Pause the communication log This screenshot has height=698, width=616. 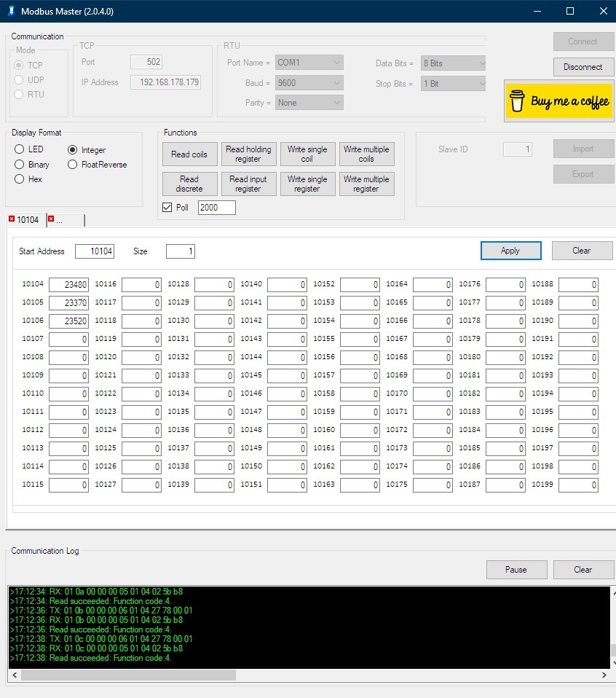(516, 570)
